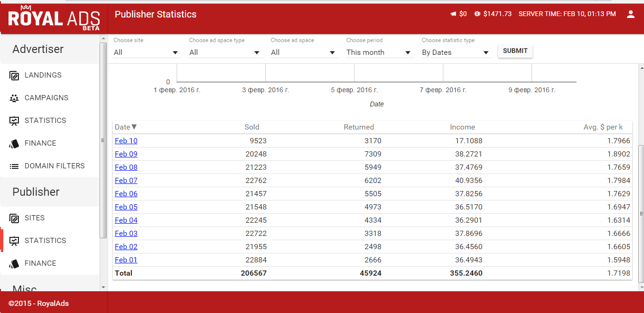Image resolution: width=644 pixels, height=313 pixels.
Task: Click the Campaigns people icon
Action: click(x=14, y=98)
